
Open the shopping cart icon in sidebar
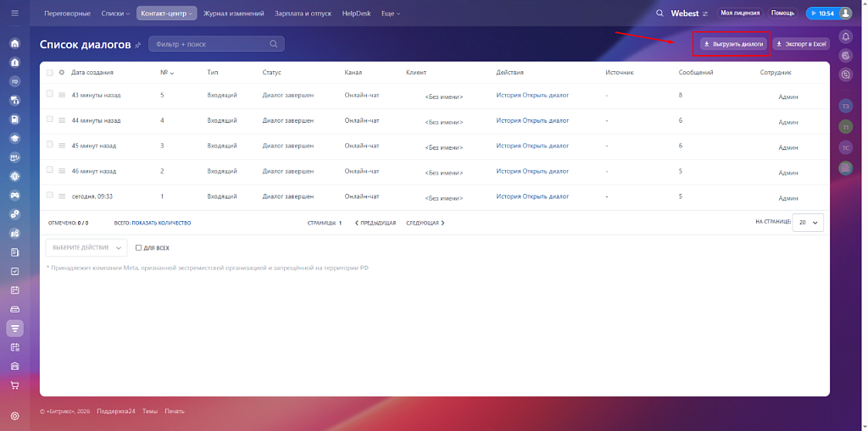pyautogui.click(x=14, y=385)
